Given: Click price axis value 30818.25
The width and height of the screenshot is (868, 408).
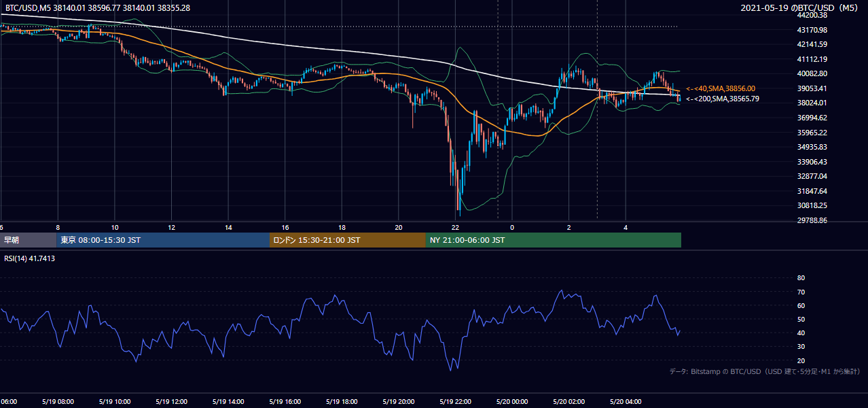Looking at the screenshot, I should coord(812,205).
